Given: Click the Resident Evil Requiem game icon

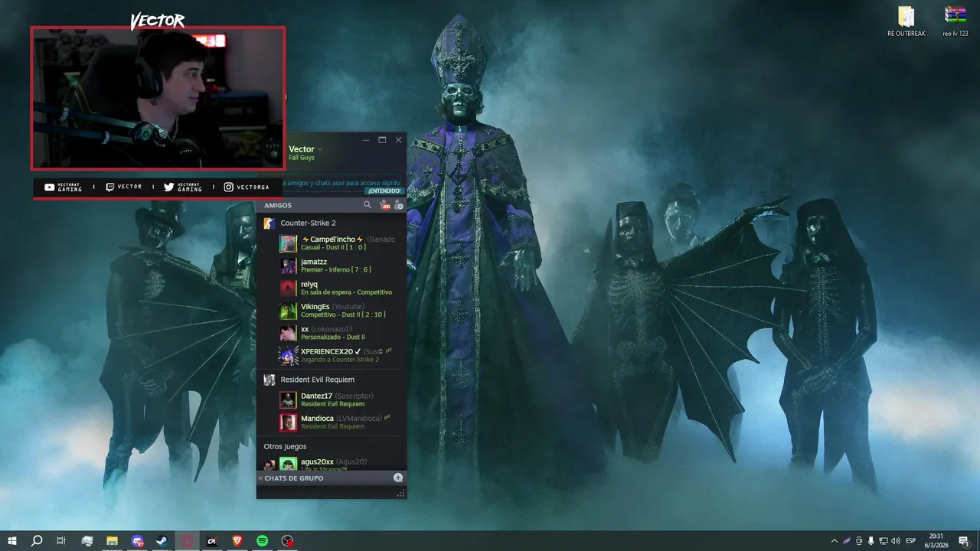Looking at the screenshot, I should pos(269,380).
